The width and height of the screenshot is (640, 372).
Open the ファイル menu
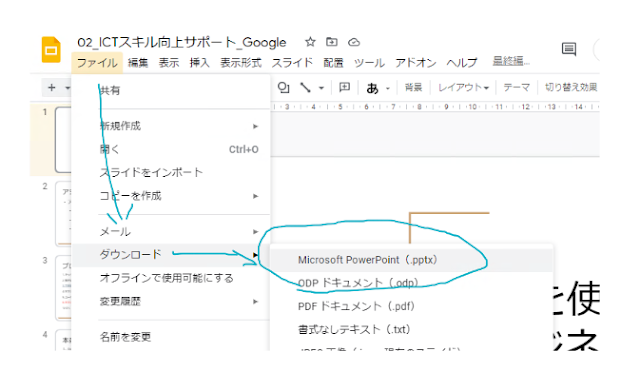(x=97, y=62)
